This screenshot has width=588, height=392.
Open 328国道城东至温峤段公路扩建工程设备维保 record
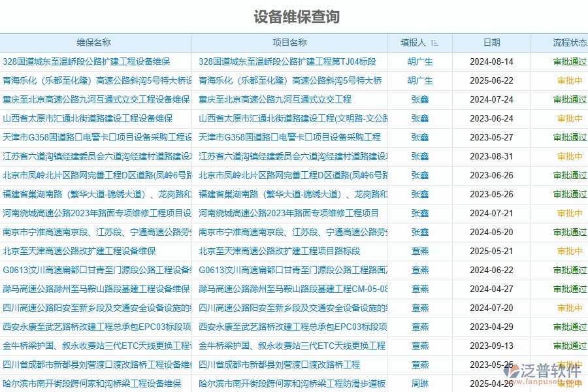coord(88,62)
